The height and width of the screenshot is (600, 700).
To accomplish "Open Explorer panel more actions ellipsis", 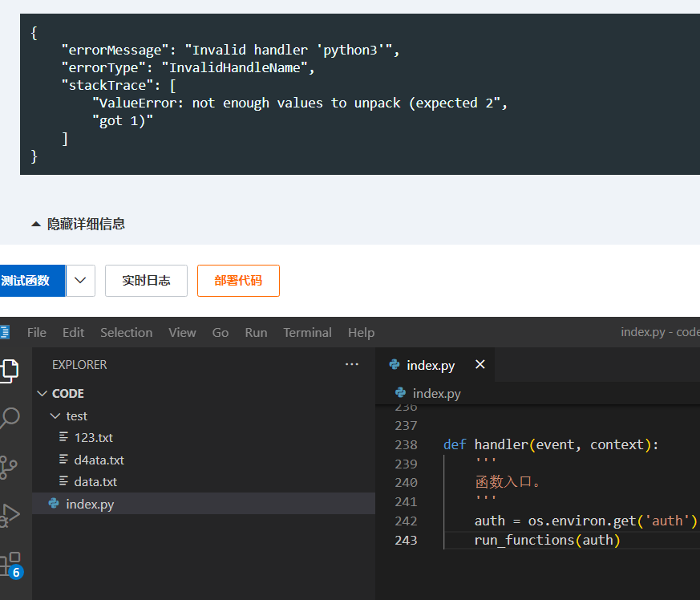I will [x=352, y=364].
